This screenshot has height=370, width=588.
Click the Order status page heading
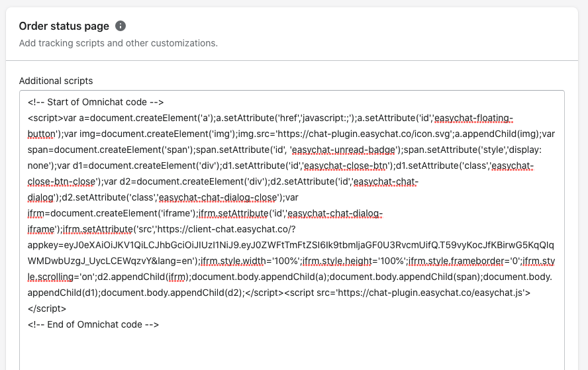point(64,26)
